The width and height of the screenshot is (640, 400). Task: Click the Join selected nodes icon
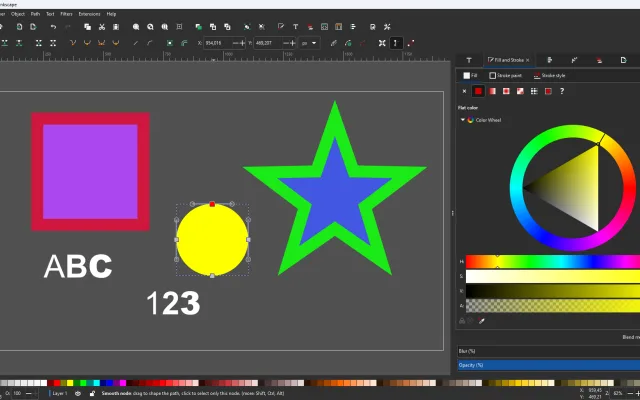(x=4, y=43)
